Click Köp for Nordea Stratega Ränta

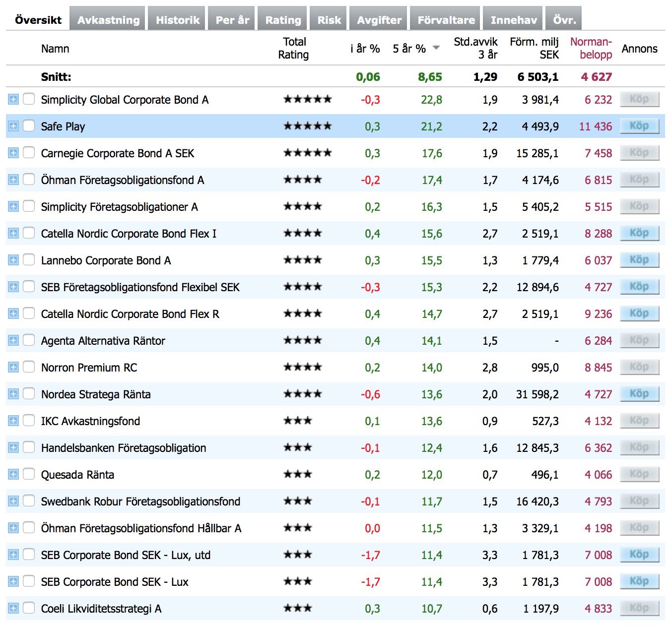[639, 394]
